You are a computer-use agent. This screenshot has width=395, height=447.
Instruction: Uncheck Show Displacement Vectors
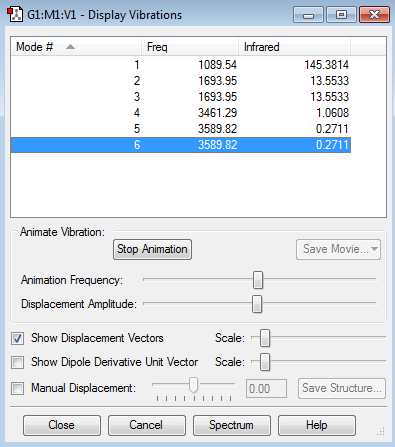(17, 338)
